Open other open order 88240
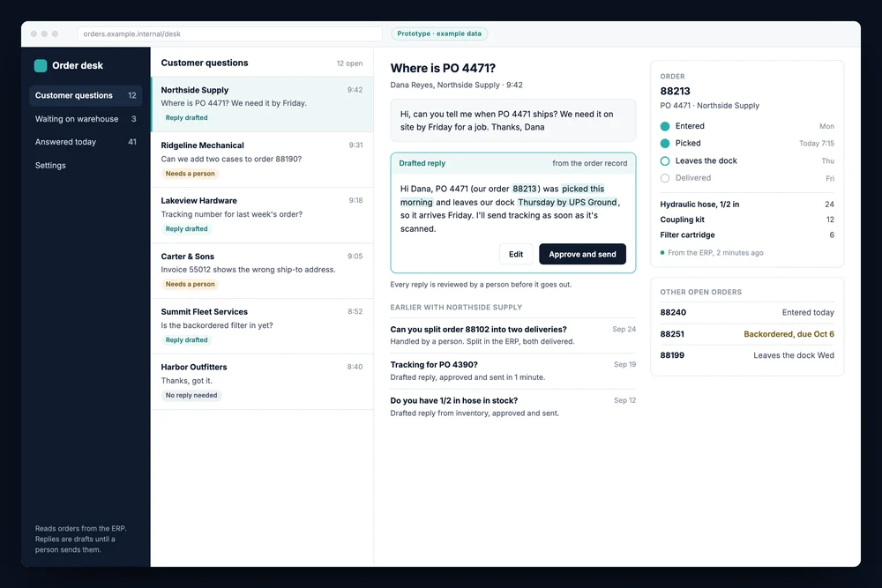 pyautogui.click(x=747, y=313)
